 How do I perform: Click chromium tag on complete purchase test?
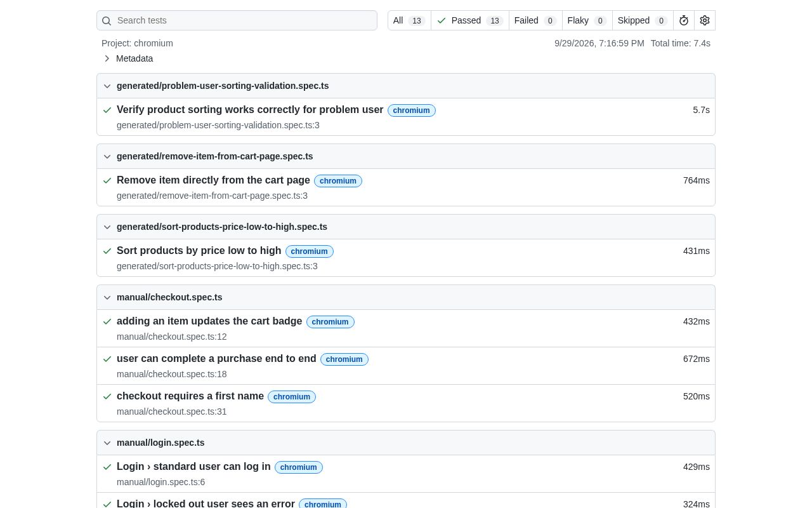344,359
